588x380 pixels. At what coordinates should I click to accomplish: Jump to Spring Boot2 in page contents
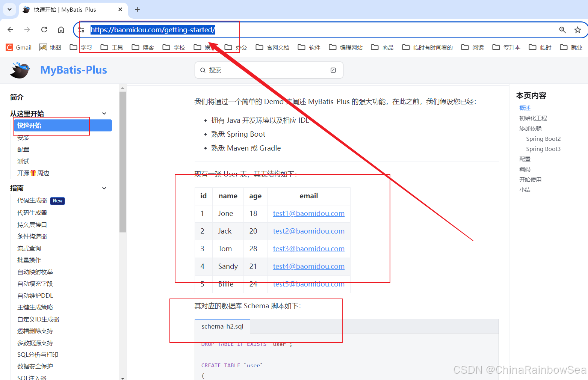tap(543, 139)
